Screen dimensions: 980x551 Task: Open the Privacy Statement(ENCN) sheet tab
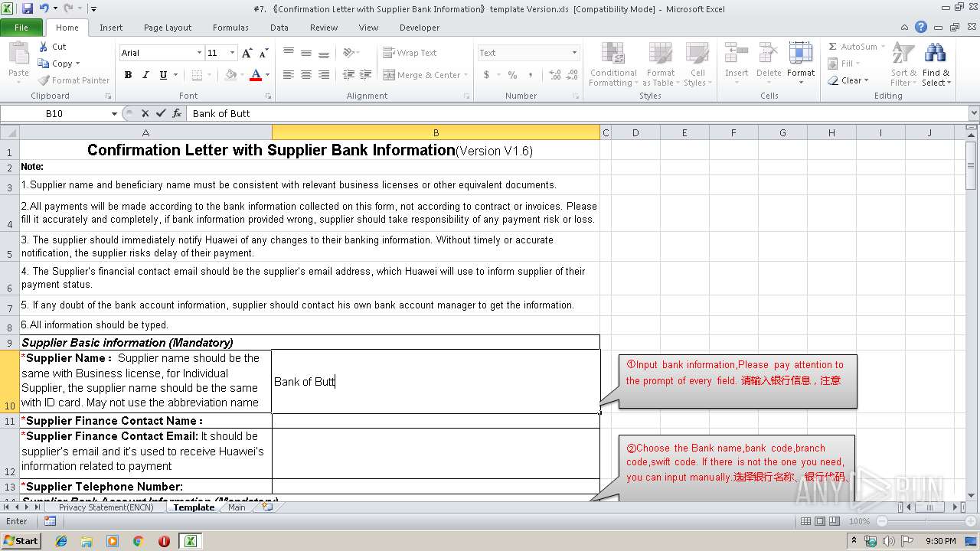pos(106,507)
